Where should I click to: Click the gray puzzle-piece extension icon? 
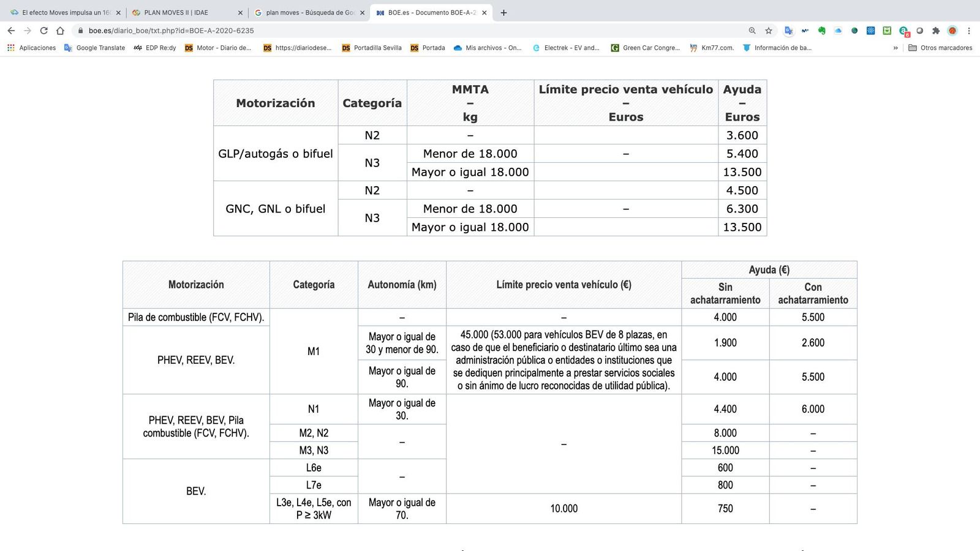[x=937, y=30]
